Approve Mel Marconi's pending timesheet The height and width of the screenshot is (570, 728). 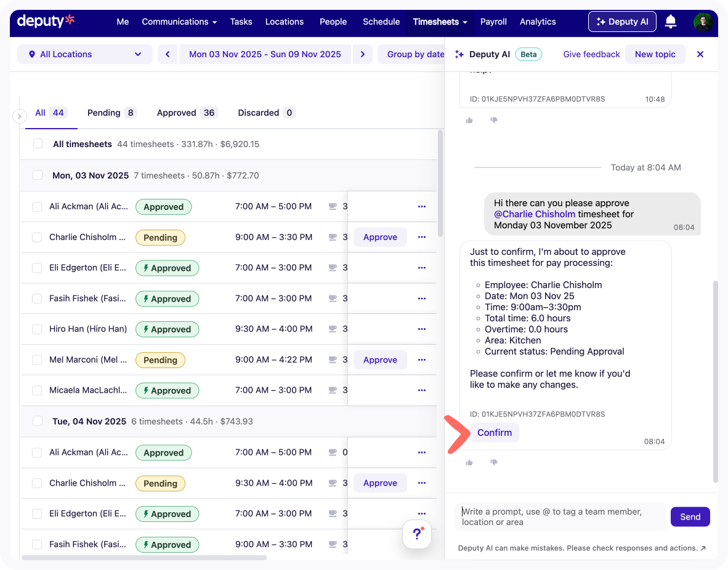[x=380, y=360]
